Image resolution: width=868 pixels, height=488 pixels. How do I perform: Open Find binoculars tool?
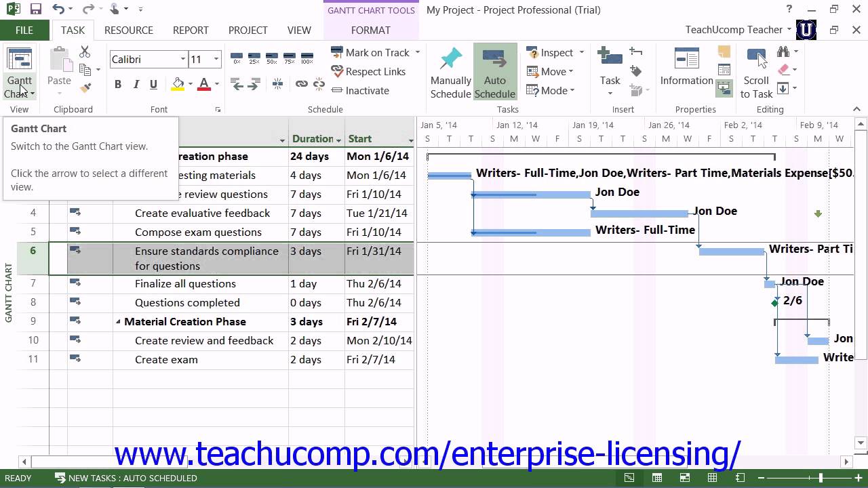click(x=783, y=52)
